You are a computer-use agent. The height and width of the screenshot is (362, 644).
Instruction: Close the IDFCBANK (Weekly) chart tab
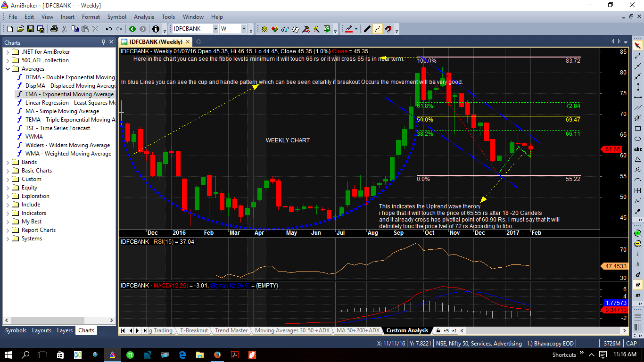tap(187, 42)
